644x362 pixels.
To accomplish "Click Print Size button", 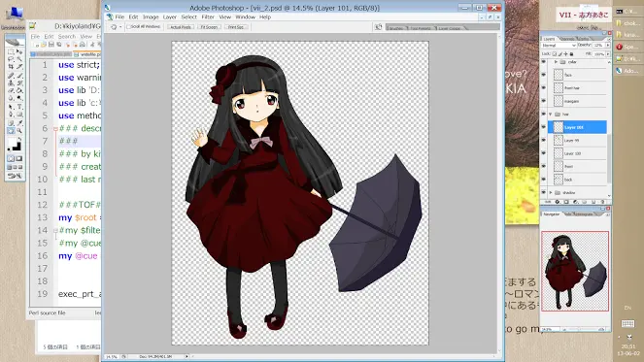I will point(236,27).
